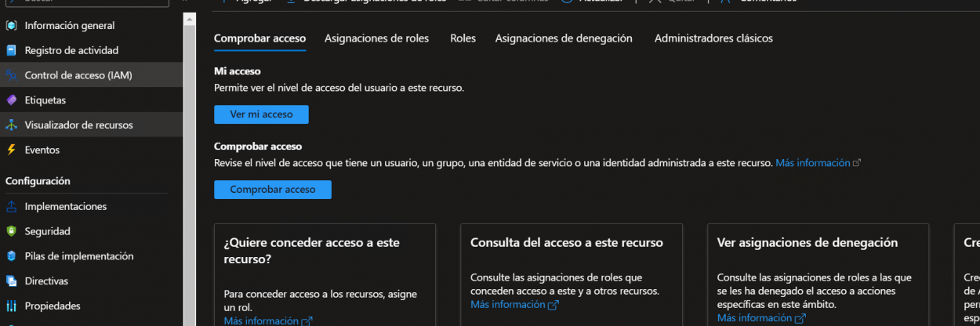This screenshot has height=326, width=980.
Task: Click the Información general sidebar icon
Action: point(11,26)
